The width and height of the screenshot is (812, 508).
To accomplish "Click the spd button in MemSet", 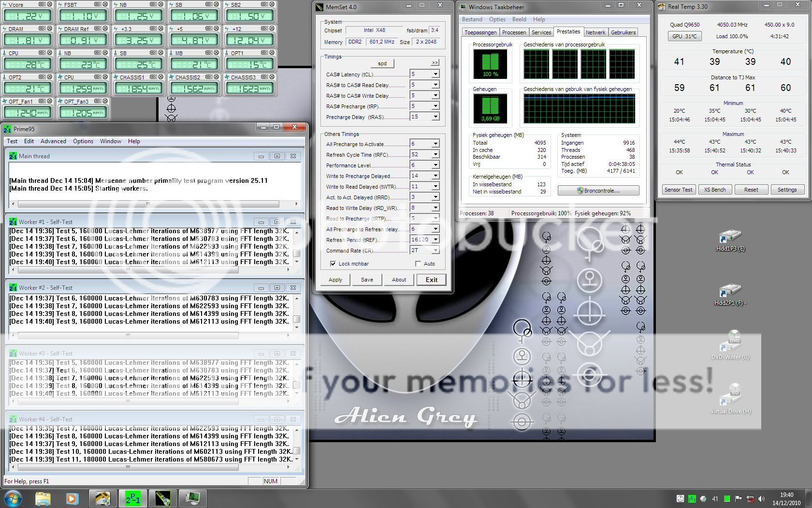I will click(382, 63).
